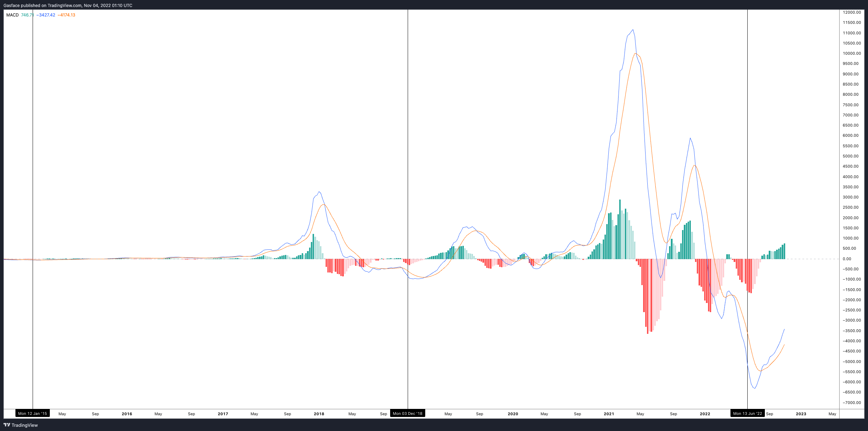868x431 pixels.
Task: Click the 2021 year label on time axis
Action: pos(609,414)
